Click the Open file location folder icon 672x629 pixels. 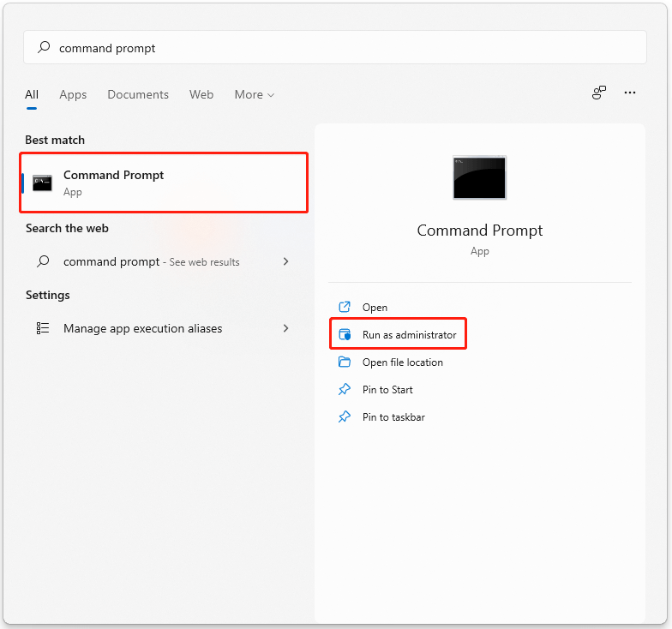[345, 362]
